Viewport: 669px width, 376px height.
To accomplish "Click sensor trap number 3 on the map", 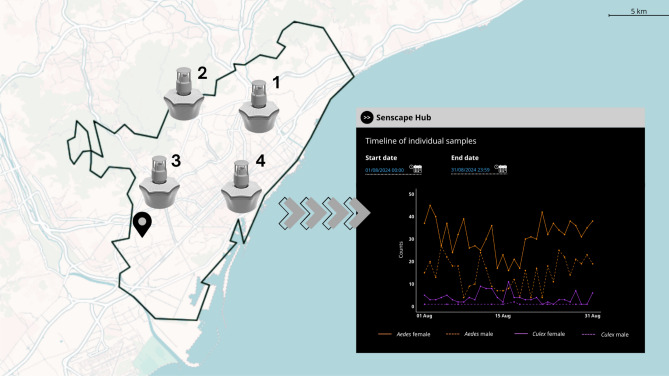I will tap(160, 182).
